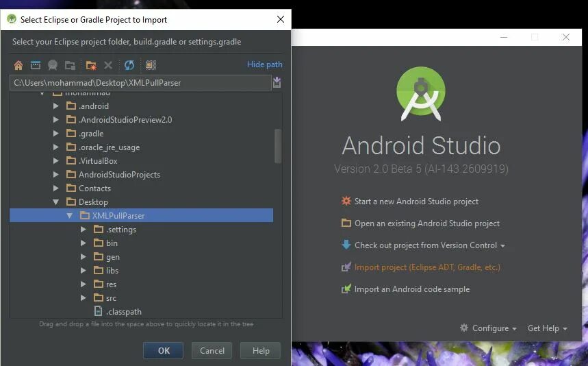Expand the bin folder
The image size is (588, 366).
click(x=84, y=243)
